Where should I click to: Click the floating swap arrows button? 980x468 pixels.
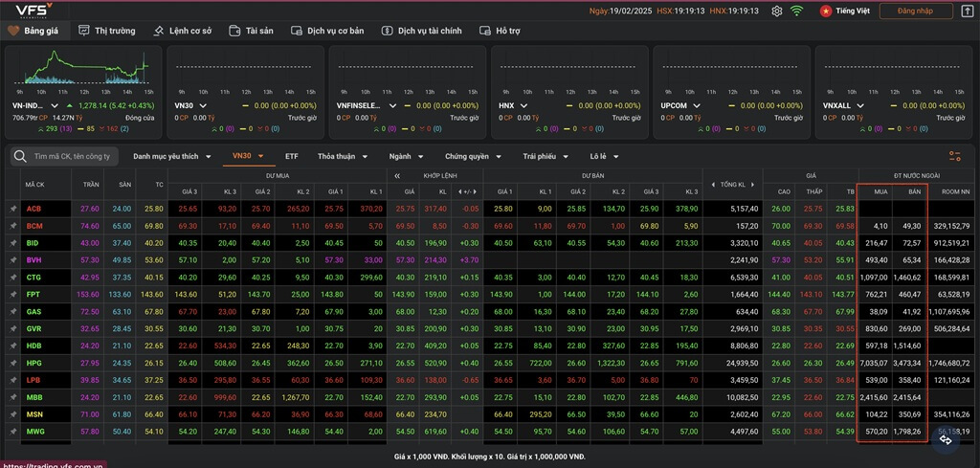point(946,440)
